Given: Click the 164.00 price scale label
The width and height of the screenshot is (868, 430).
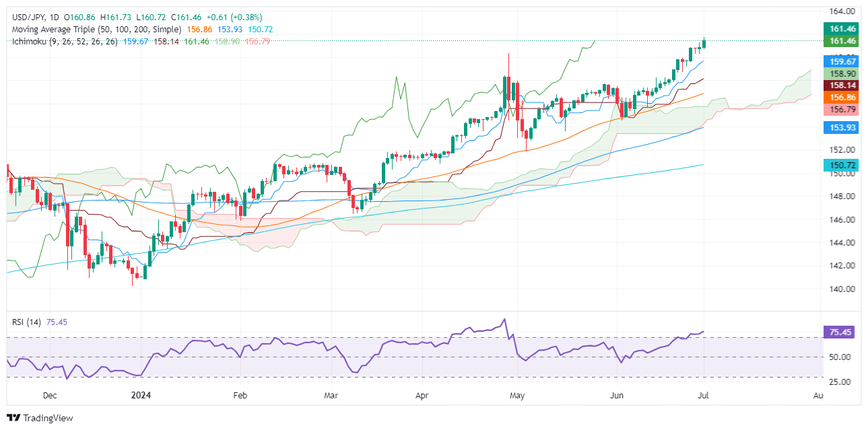Looking at the screenshot, I should click(842, 11).
